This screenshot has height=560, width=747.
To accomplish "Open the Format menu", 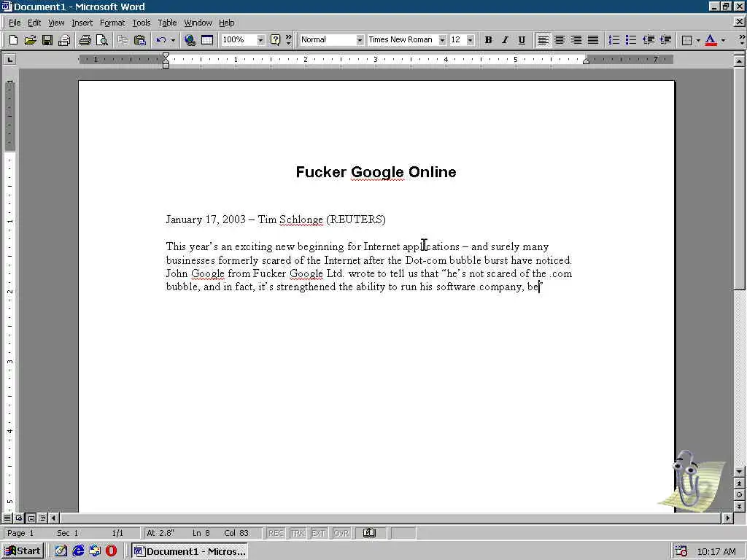I will pos(112,23).
